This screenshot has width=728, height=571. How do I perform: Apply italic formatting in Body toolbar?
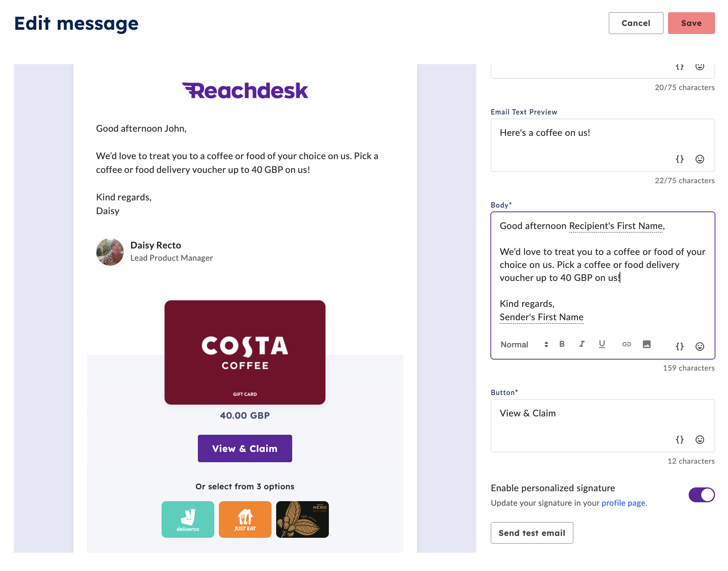pyautogui.click(x=582, y=344)
